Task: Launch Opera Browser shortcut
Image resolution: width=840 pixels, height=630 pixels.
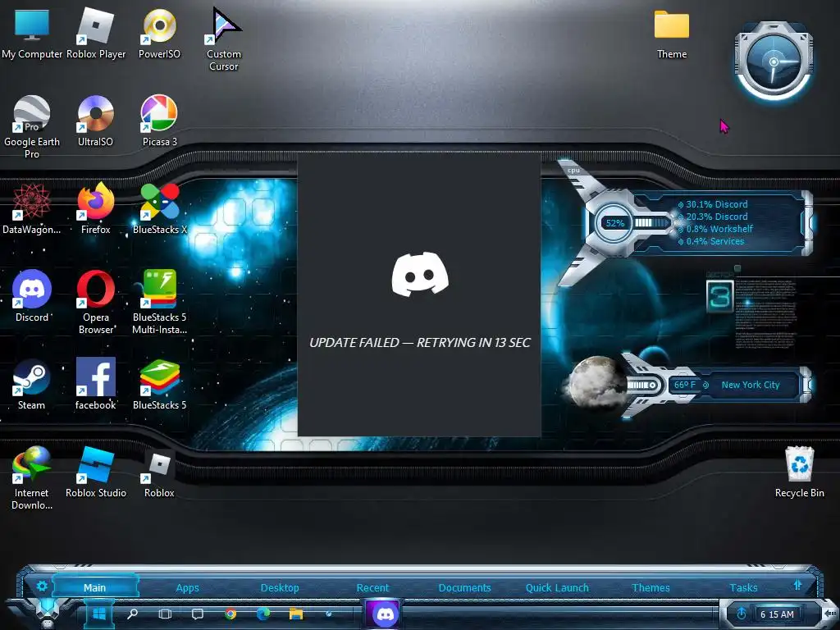Action: [95, 303]
